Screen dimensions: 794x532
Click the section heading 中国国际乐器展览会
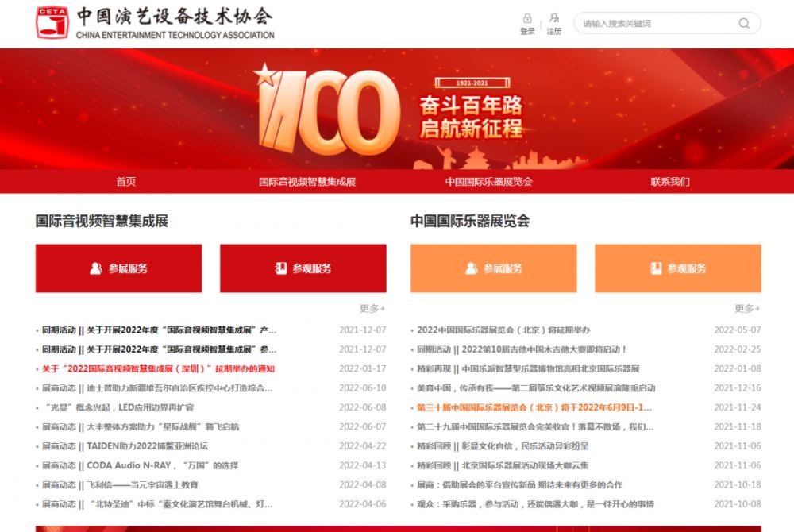point(470,221)
